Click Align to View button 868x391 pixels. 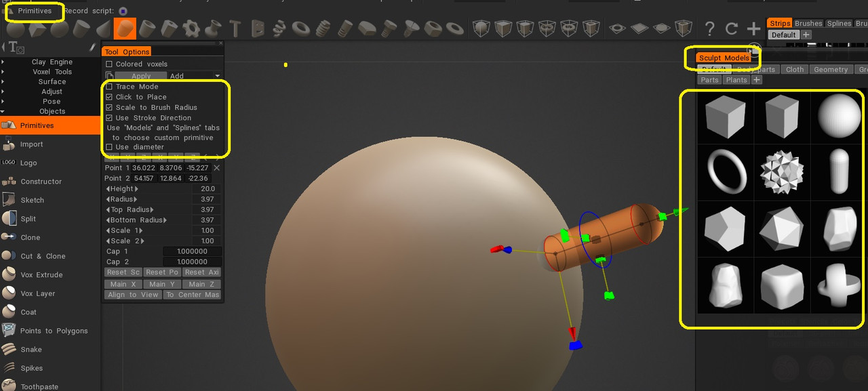click(x=133, y=295)
